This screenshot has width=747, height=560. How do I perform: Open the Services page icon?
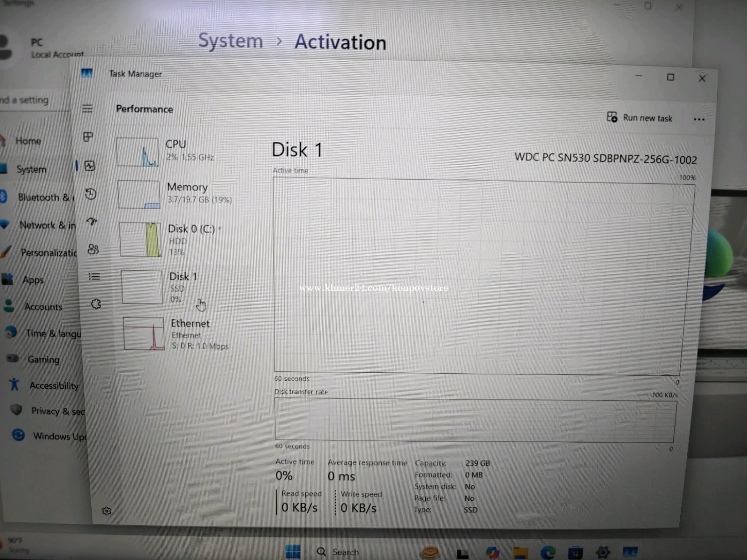tap(96, 304)
